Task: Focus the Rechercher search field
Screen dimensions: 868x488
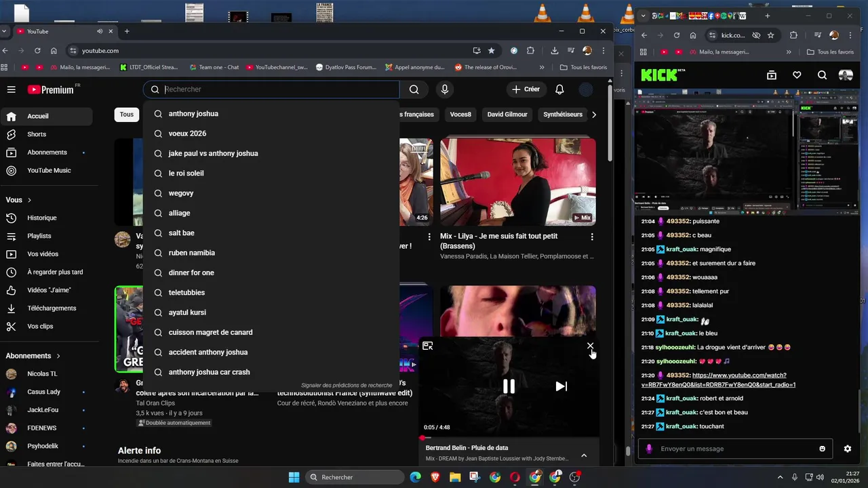Action: (x=271, y=89)
